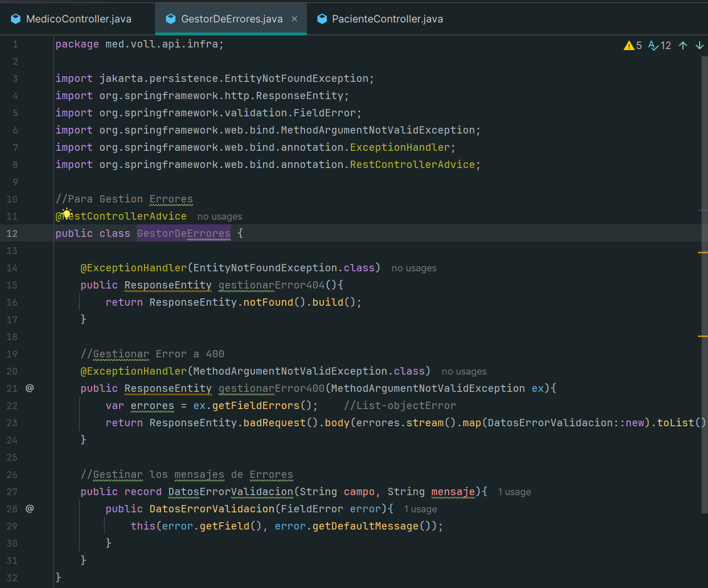Open the typo indicator showing 12
The image size is (708, 588).
pyautogui.click(x=659, y=45)
